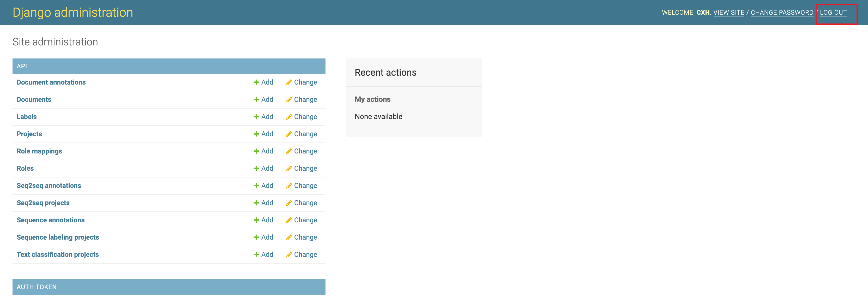
Task: Click the change pencil icon for Documents
Action: tap(289, 99)
